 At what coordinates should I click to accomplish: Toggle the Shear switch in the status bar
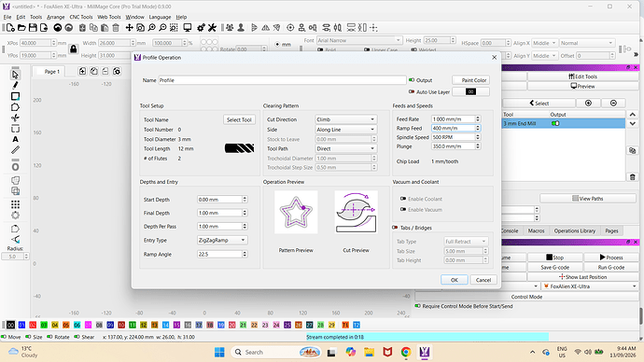77,337
